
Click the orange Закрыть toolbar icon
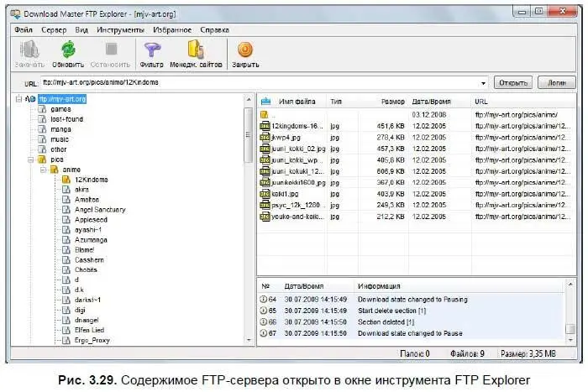[x=245, y=50]
